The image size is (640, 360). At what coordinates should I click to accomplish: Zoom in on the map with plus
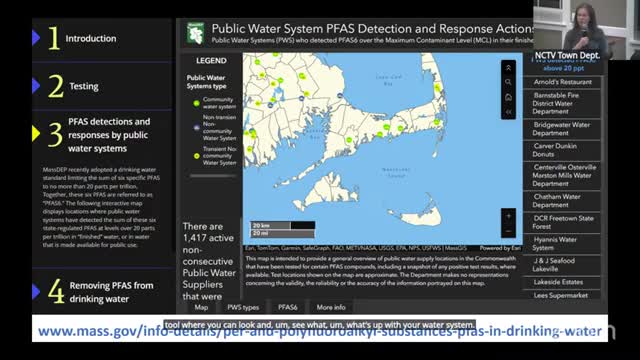pos(509,216)
